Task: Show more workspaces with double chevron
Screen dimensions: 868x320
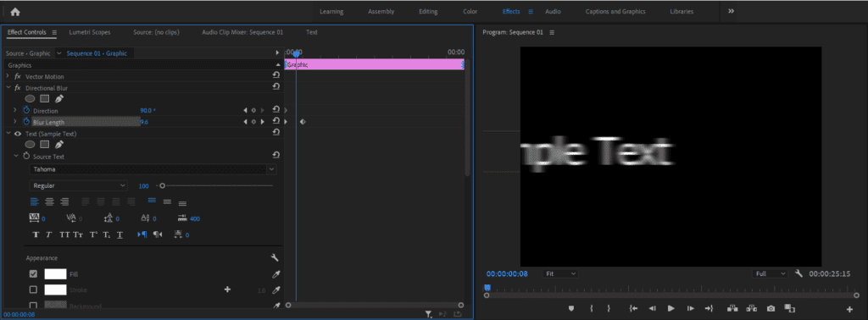Action: (x=731, y=11)
